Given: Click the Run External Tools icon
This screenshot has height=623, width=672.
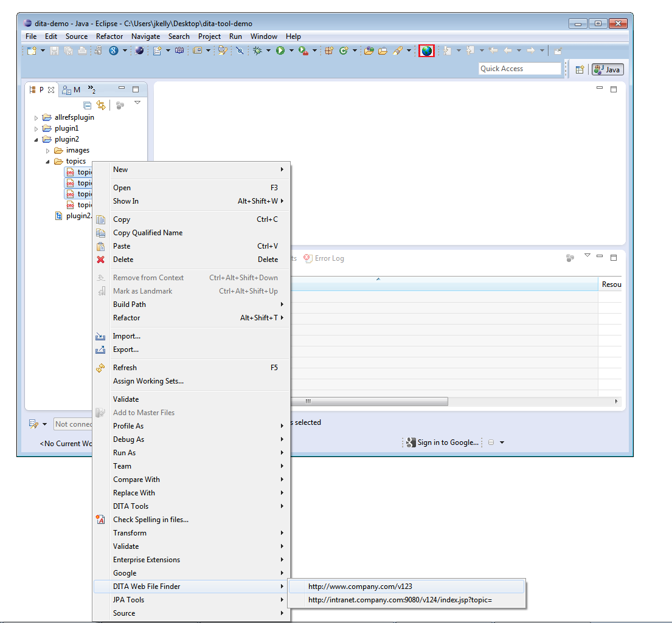Looking at the screenshot, I should point(303,50).
